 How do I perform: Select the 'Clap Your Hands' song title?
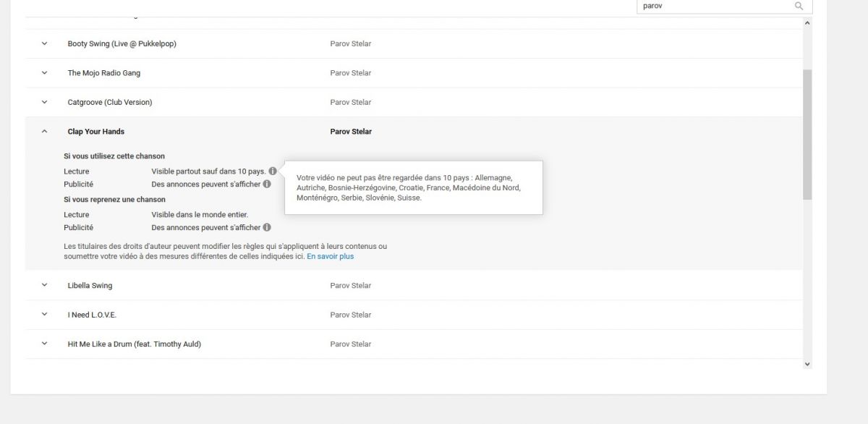click(96, 132)
